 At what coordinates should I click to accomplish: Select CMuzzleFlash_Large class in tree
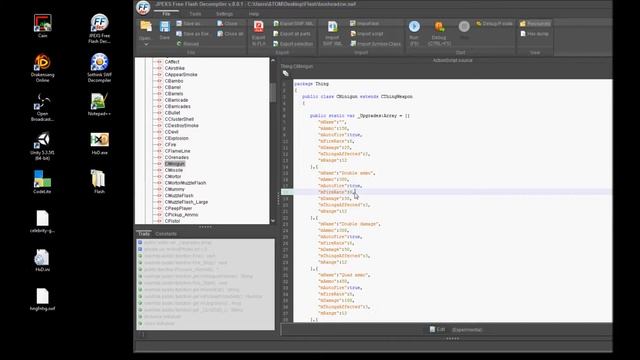click(186, 202)
